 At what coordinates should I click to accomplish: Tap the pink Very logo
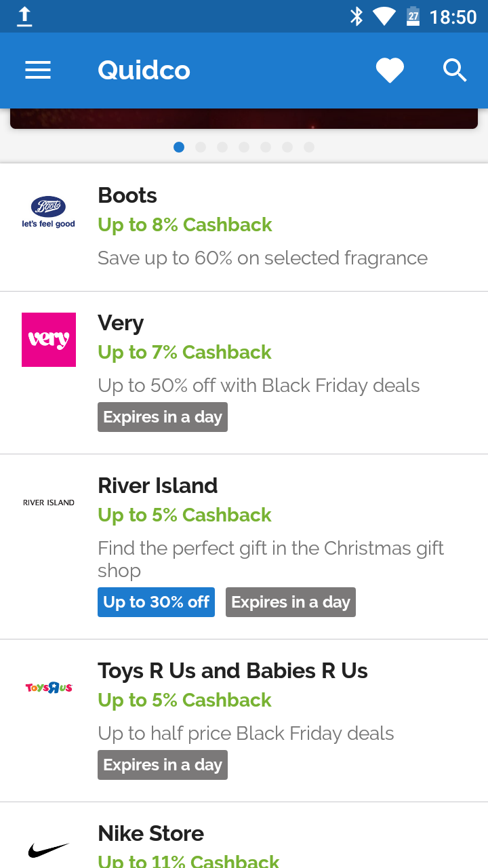(x=49, y=340)
